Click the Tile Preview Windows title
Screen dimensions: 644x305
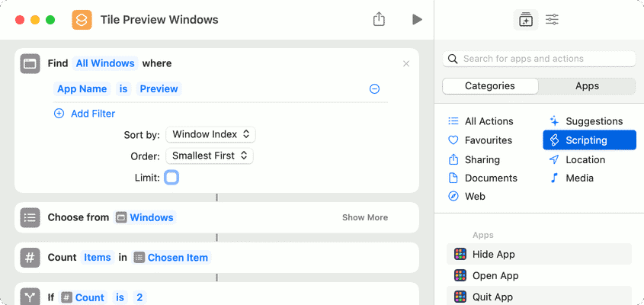(159, 20)
